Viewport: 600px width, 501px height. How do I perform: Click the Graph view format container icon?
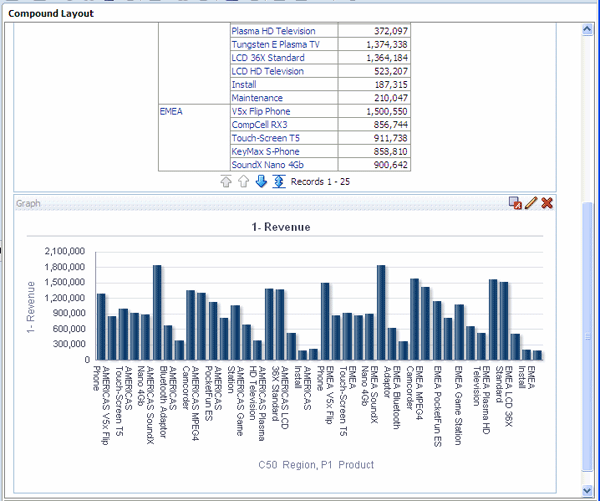point(515,203)
